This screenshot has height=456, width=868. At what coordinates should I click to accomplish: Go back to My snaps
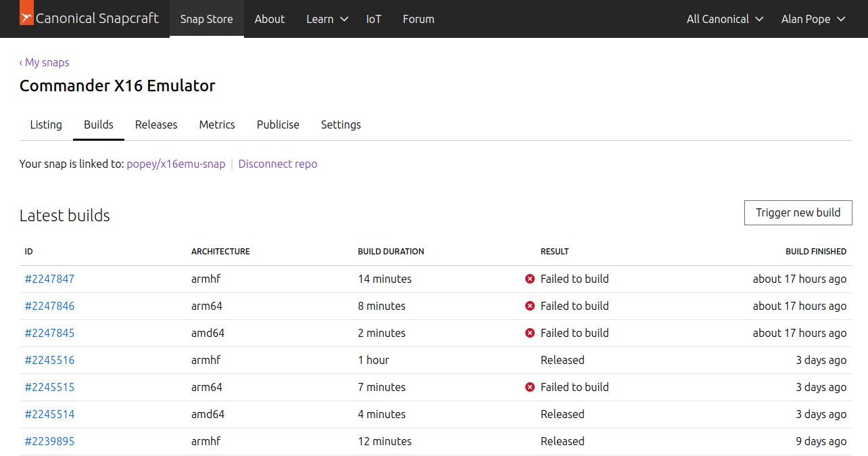pyautogui.click(x=45, y=62)
